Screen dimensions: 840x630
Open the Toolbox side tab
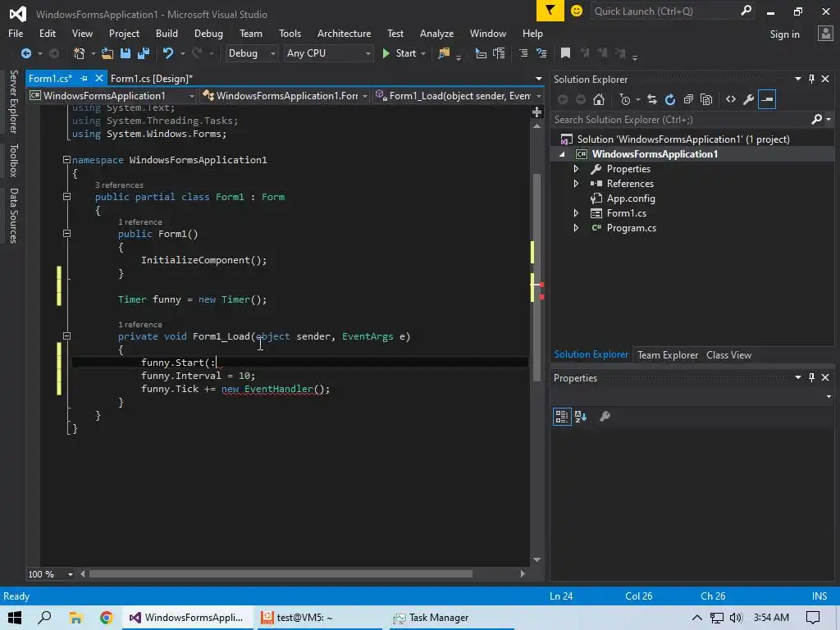pyautogui.click(x=13, y=160)
